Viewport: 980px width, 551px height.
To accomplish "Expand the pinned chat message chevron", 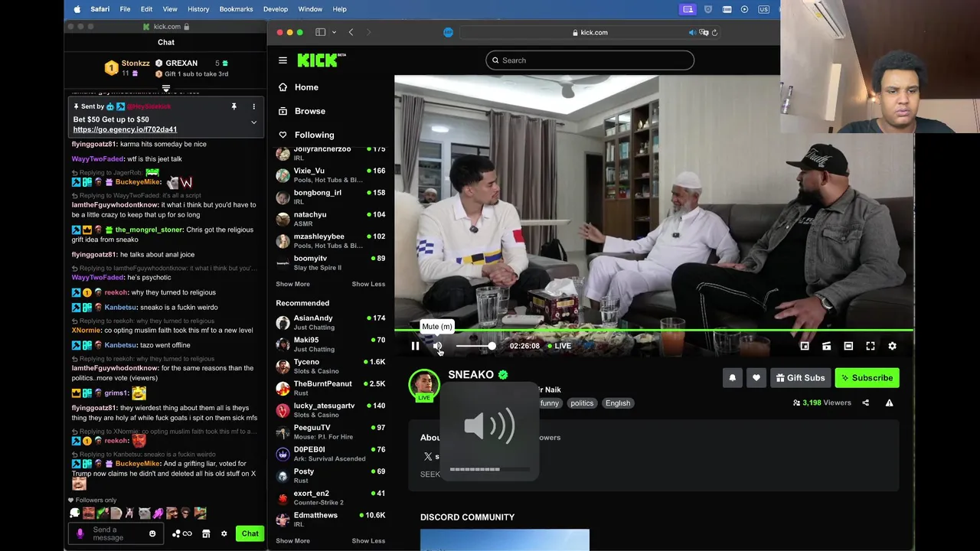I will coord(253,122).
